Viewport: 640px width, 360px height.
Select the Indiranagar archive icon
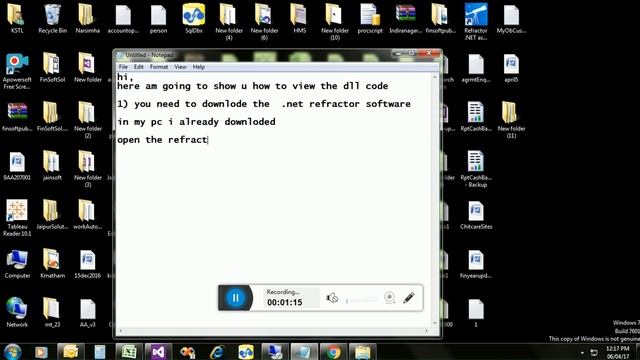(x=405, y=19)
